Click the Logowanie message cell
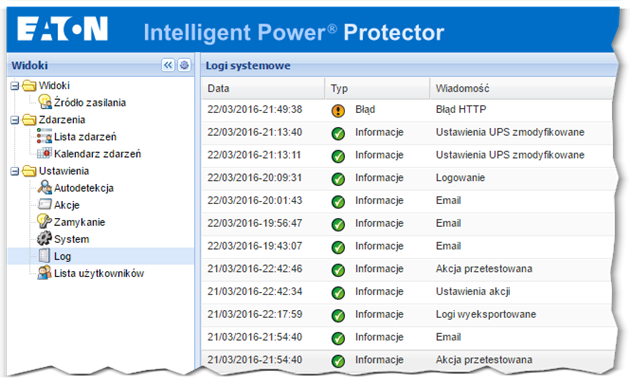 [x=460, y=178]
